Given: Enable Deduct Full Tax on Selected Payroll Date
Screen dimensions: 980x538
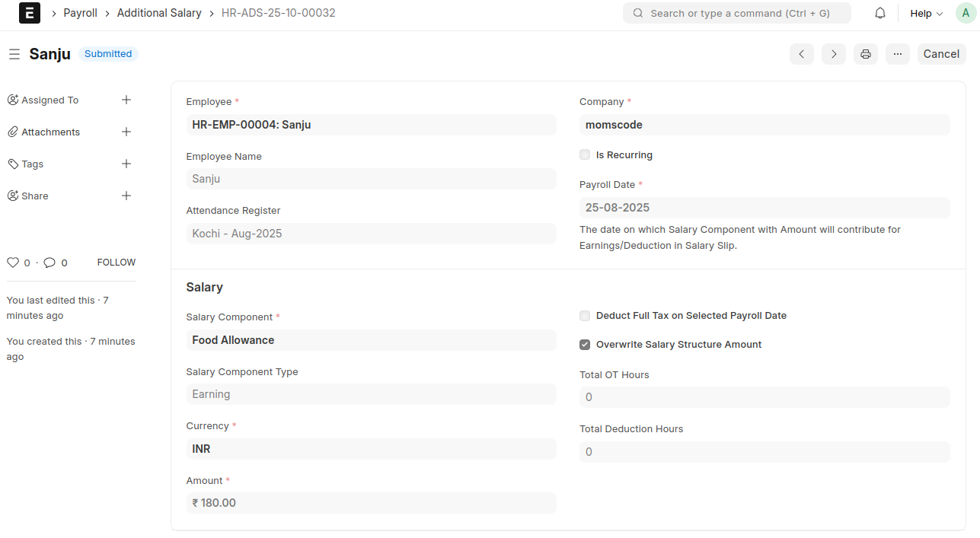Looking at the screenshot, I should point(585,316).
